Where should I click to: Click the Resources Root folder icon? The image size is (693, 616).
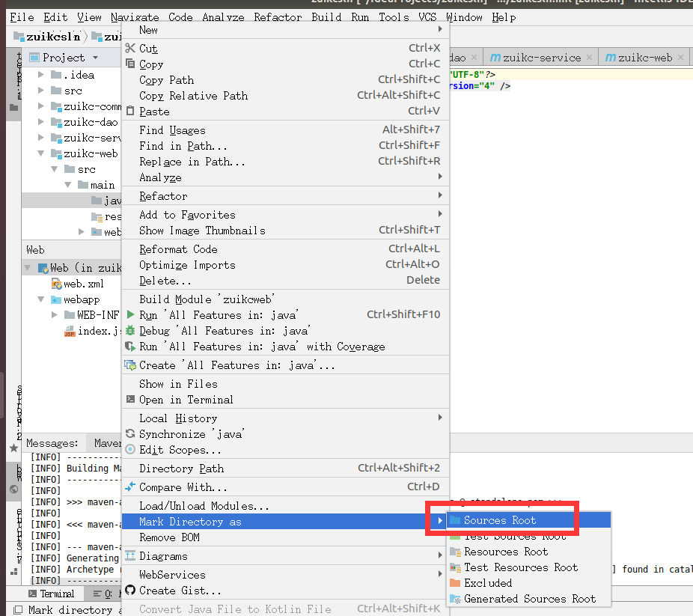(455, 552)
